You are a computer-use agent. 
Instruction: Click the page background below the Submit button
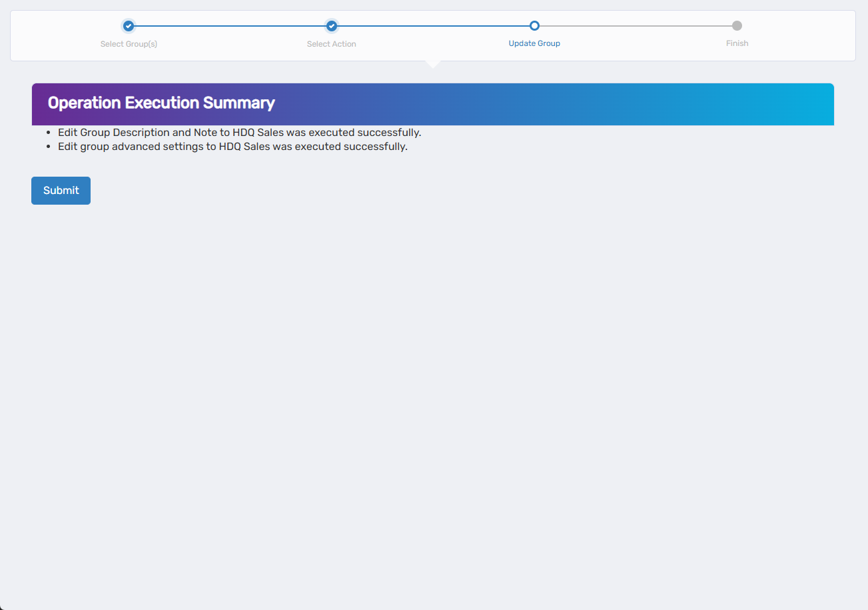tap(433, 333)
